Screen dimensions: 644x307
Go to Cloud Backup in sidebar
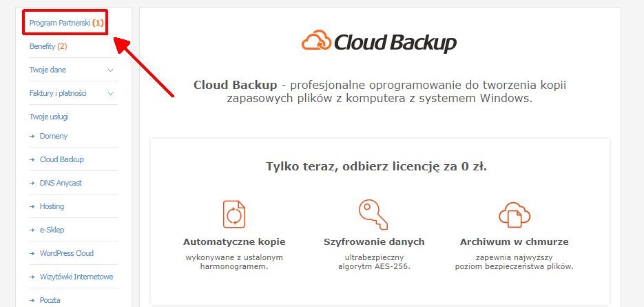(x=61, y=159)
